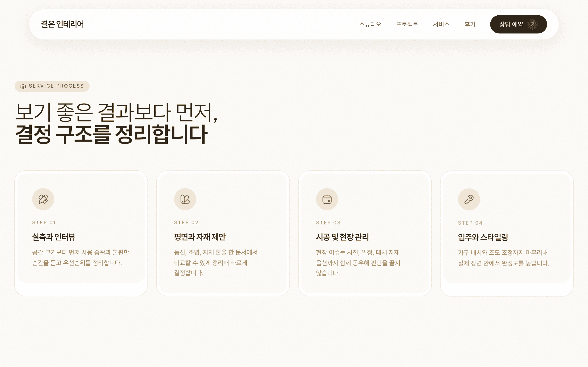588x367 pixels.
Task: Click the color swatches icon on the STEP 02 card
Action: [185, 199]
